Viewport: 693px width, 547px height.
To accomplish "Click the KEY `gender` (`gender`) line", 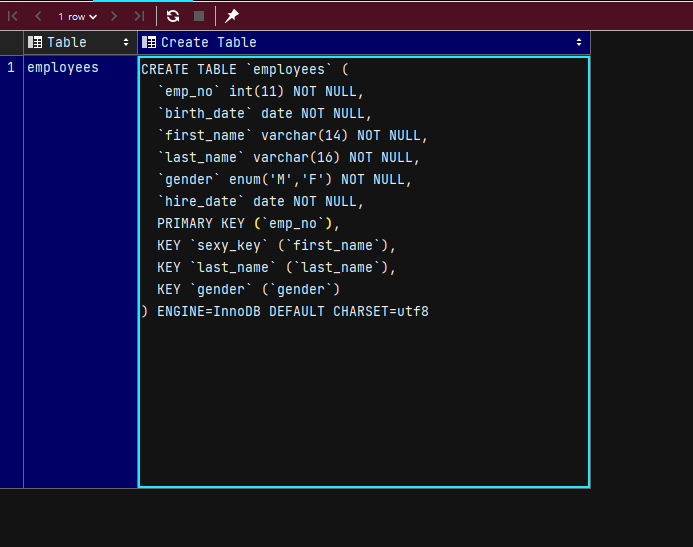I will (249, 289).
